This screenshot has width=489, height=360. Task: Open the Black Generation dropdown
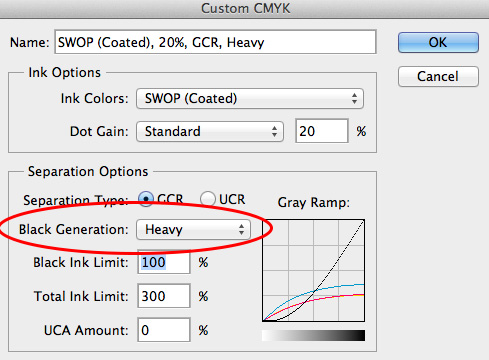pyautogui.click(x=193, y=229)
